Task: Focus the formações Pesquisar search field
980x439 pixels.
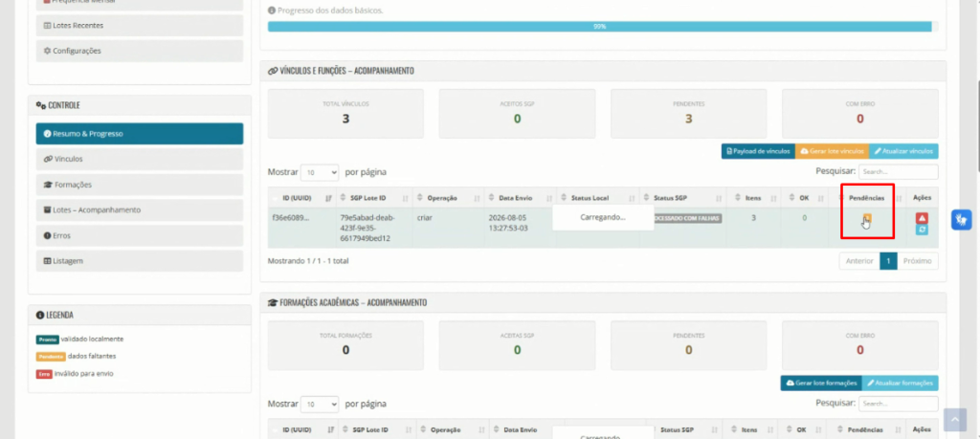Action: click(898, 404)
